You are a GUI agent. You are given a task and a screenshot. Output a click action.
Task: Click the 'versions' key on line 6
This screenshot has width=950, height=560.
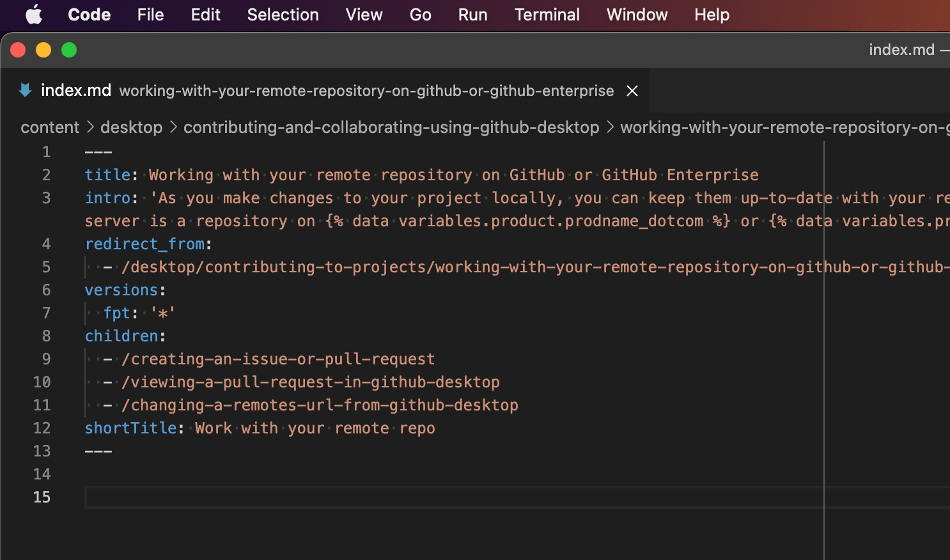[x=121, y=290]
